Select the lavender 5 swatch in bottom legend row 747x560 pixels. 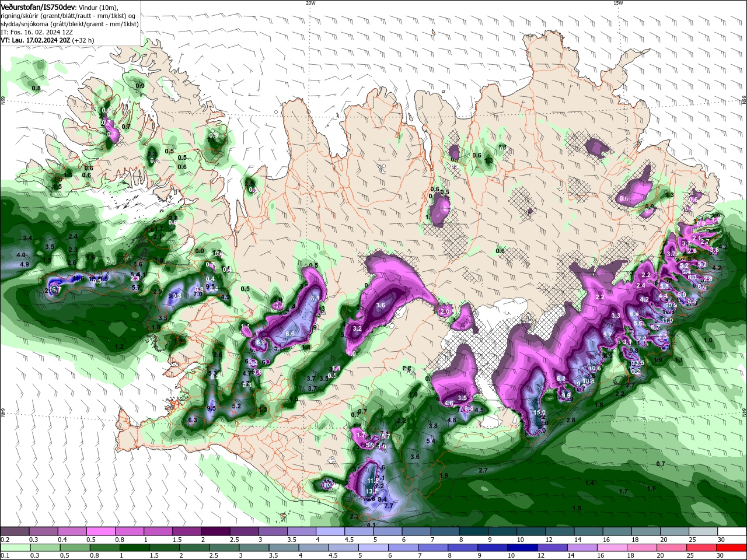tap(373, 547)
